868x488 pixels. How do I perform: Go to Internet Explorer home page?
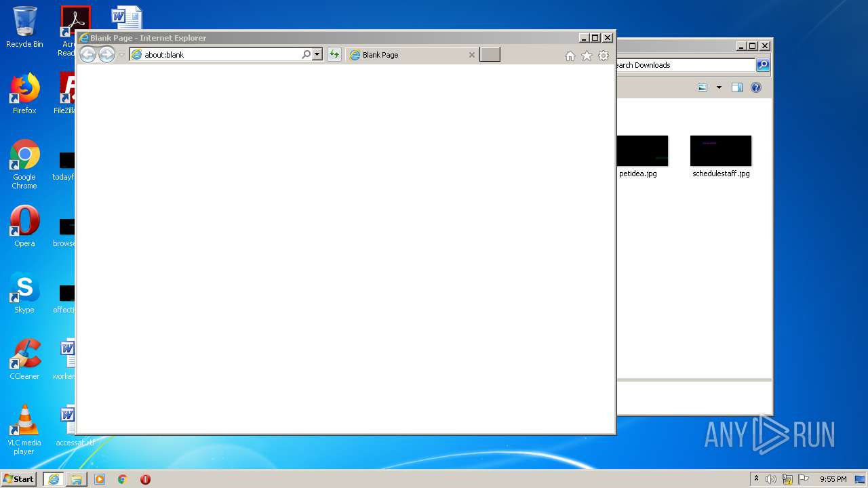coord(570,56)
